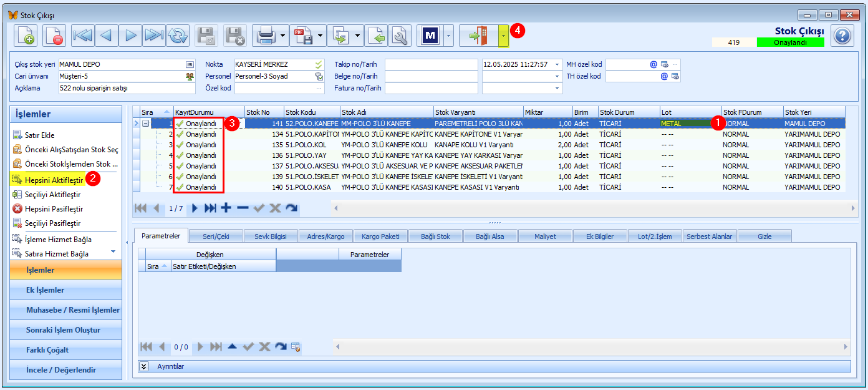The image size is (868, 390).
Task: Click the Takip no/Tarih input field
Action: (432, 64)
